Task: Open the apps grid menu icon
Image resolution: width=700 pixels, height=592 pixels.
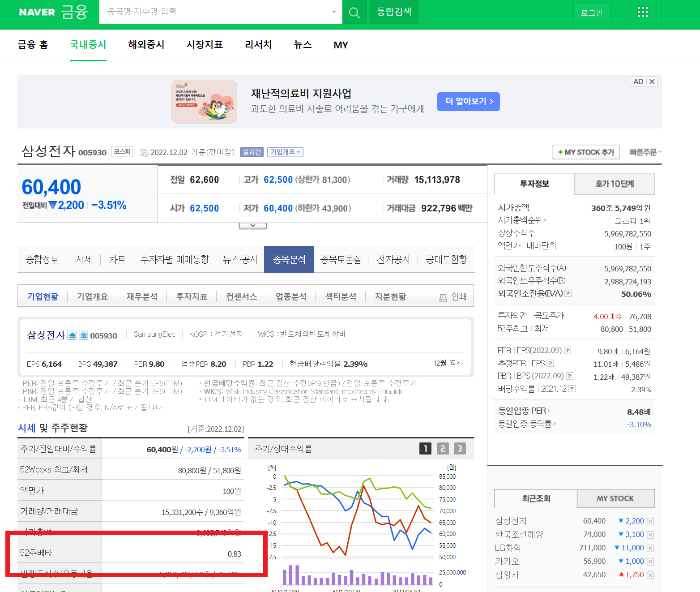Action: pos(643,12)
